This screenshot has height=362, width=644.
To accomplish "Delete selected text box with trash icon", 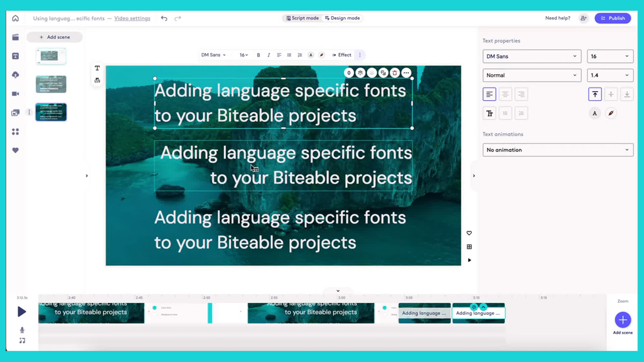I will click(395, 73).
